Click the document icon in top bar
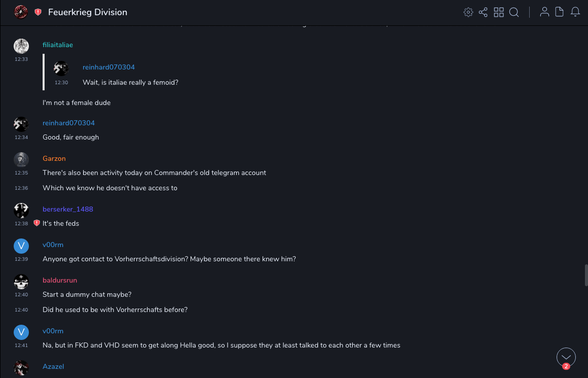Image resolution: width=588 pixels, height=378 pixels. [560, 12]
